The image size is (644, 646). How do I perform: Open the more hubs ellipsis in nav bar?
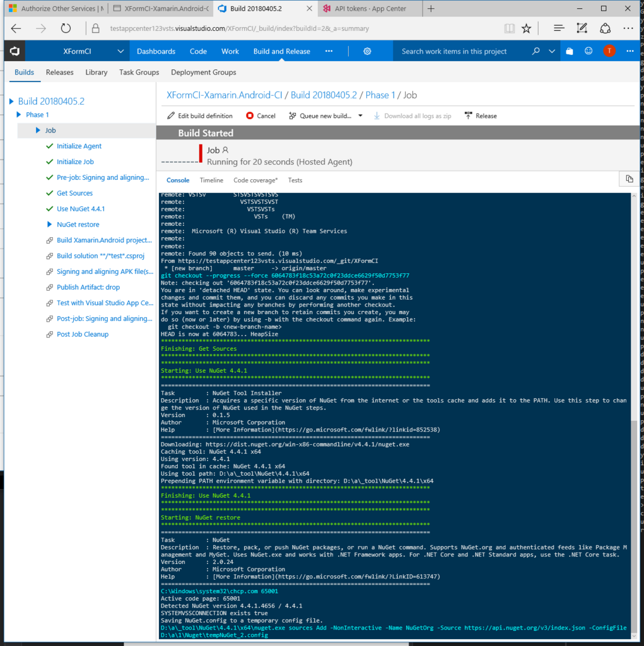point(329,51)
